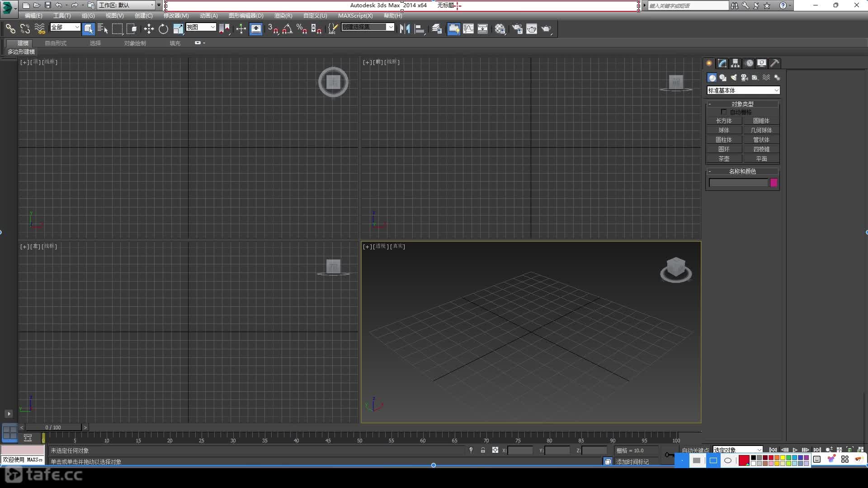Viewport: 868px width, 488px height.
Task: Choose the Select and Scale tool
Action: [x=178, y=29]
